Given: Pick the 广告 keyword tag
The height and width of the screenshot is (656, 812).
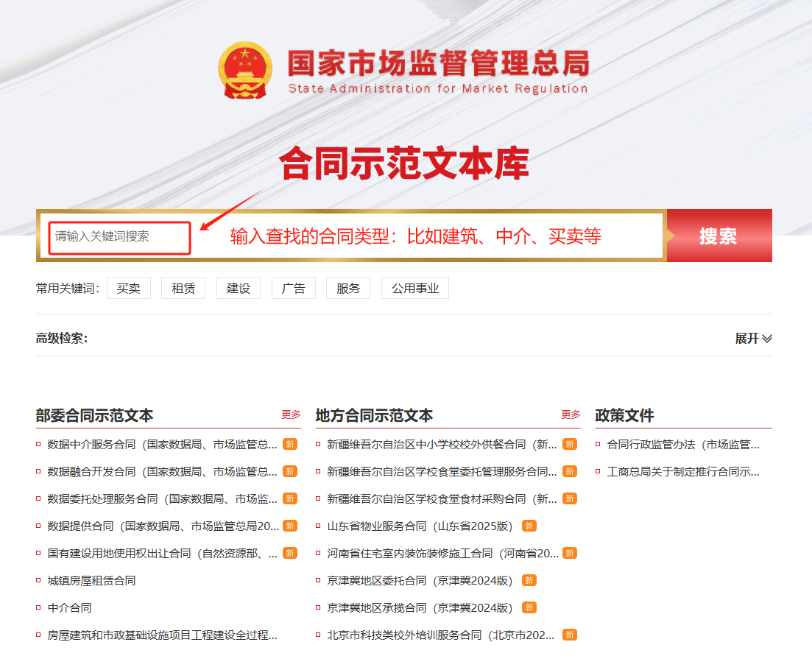Looking at the screenshot, I should click(293, 289).
